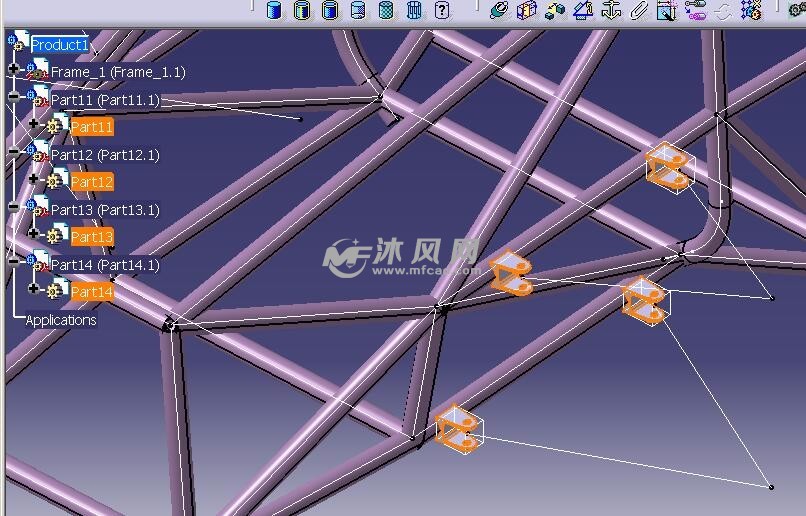Click the Fix Component anchor icon
806x516 pixels.
[611, 10]
